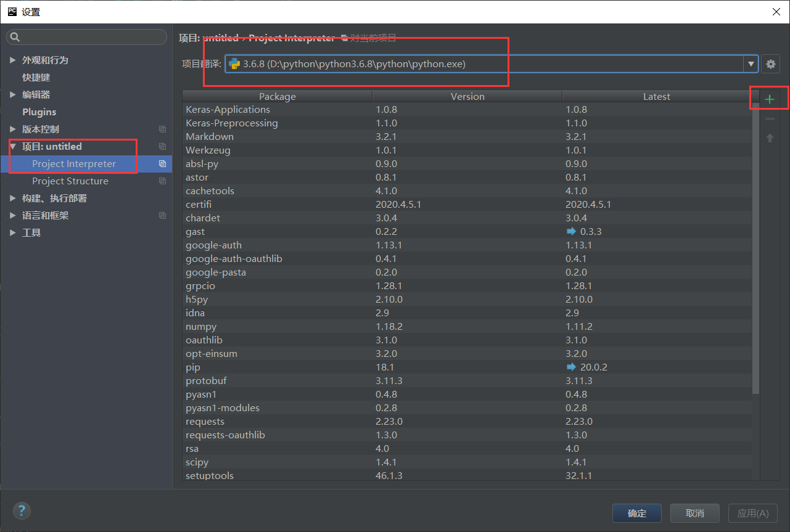This screenshot has width=790, height=532.
Task: Click update arrow icon in gast row
Action: [570, 232]
